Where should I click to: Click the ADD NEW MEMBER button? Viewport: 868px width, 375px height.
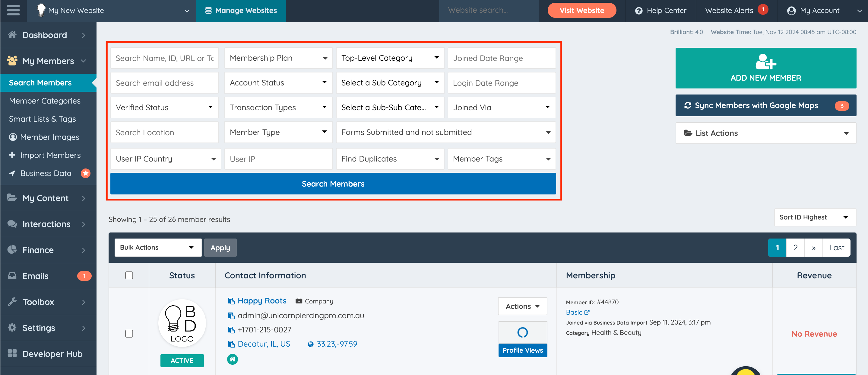pyautogui.click(x=765, y=68)
